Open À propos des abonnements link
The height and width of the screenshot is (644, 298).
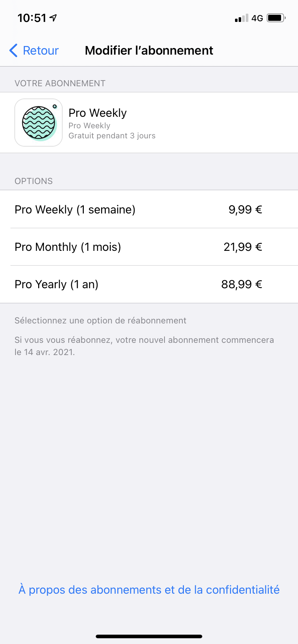pos(149,590)
